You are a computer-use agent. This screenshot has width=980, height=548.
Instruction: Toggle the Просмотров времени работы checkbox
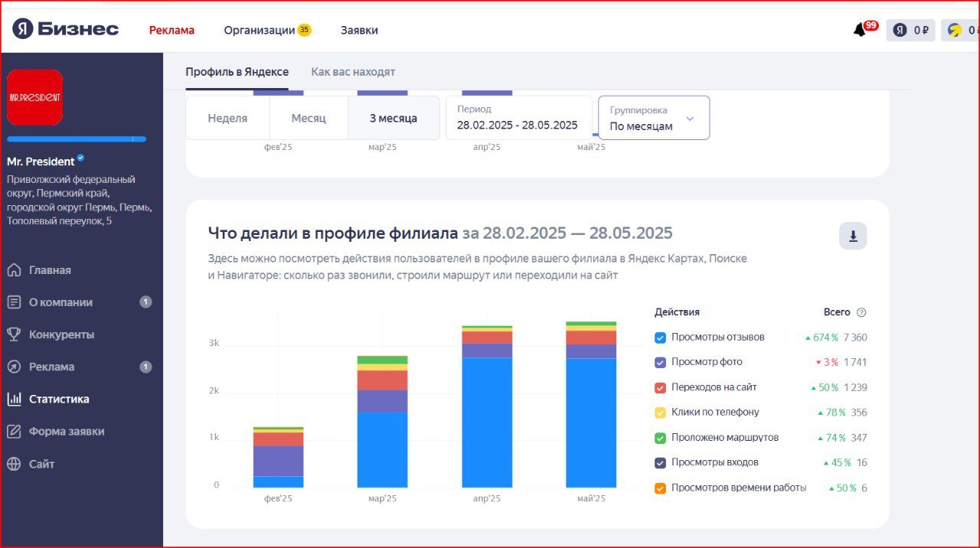click(660, 488)
